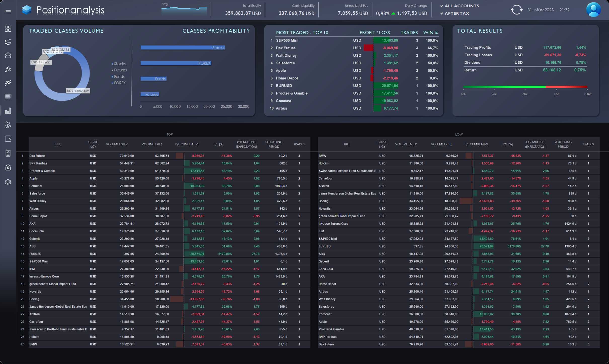Click the refresh sync arrows icon
The width and height of the screenshot is (609, 364).
pos(517,10)
